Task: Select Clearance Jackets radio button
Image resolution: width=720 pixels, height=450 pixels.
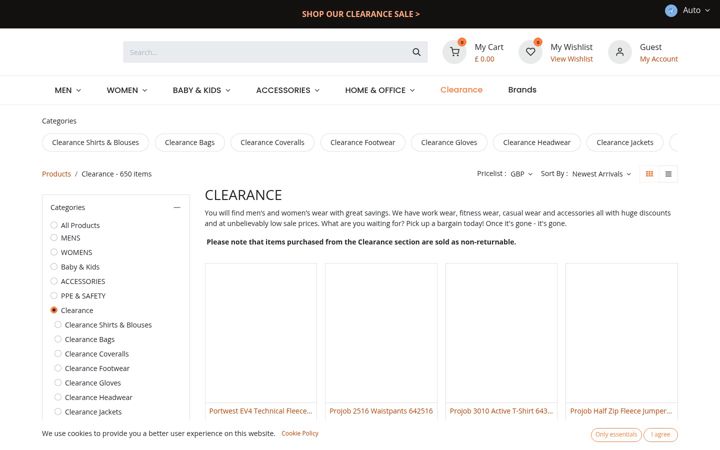Action: (58, 411)
